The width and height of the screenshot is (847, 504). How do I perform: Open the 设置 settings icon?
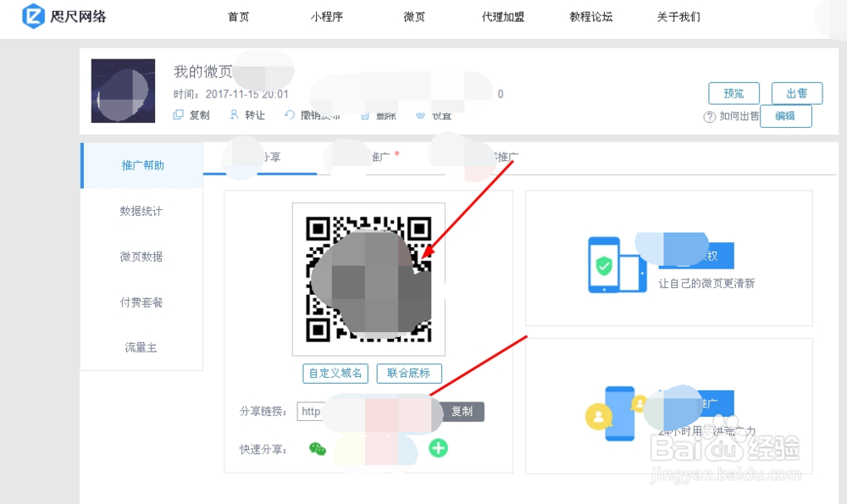tap(420, 116)
